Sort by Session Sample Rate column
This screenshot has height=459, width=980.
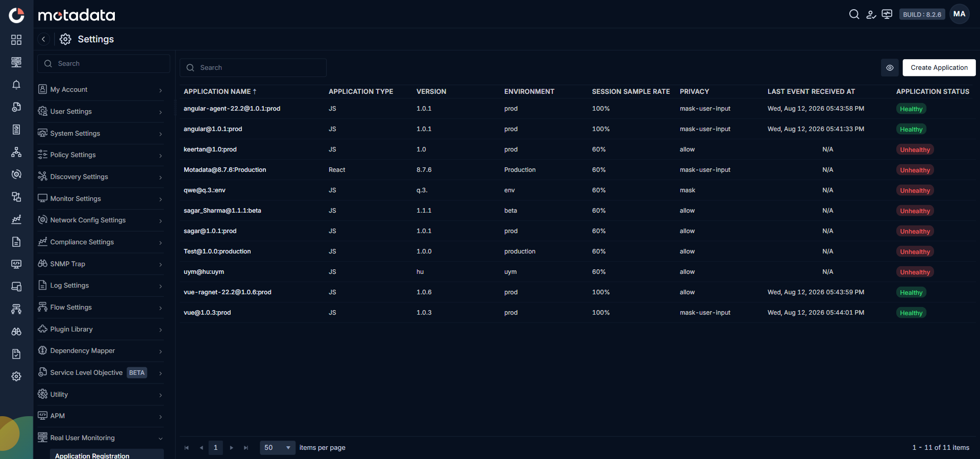point(631,91)
